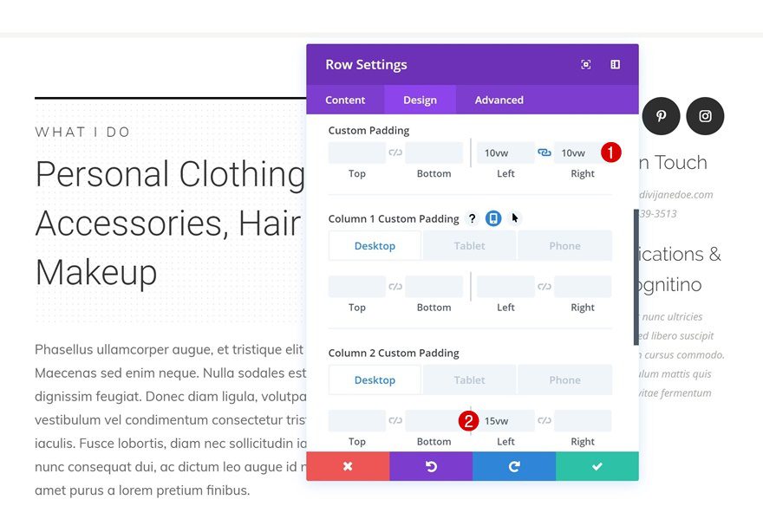This screenshot has height=532, width=763.
Task: Switch to the Design tab
Action: (x=420, y=100)
